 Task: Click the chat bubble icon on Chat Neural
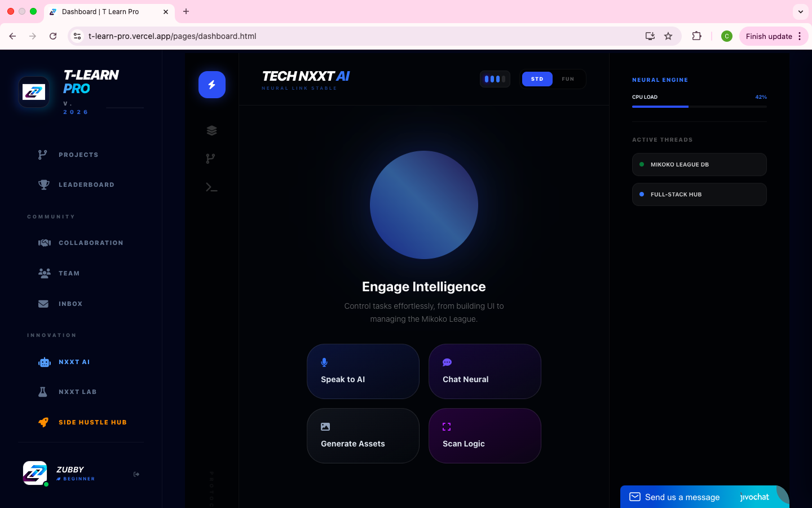pyautogui.click(x=447, y=362)
